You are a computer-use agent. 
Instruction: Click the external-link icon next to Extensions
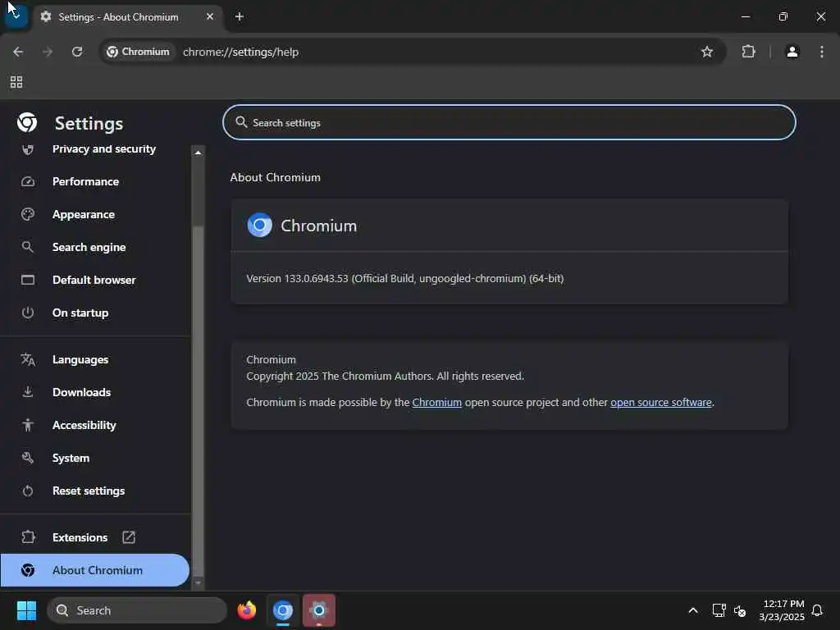pyautogui.click(x=129, y=537)
